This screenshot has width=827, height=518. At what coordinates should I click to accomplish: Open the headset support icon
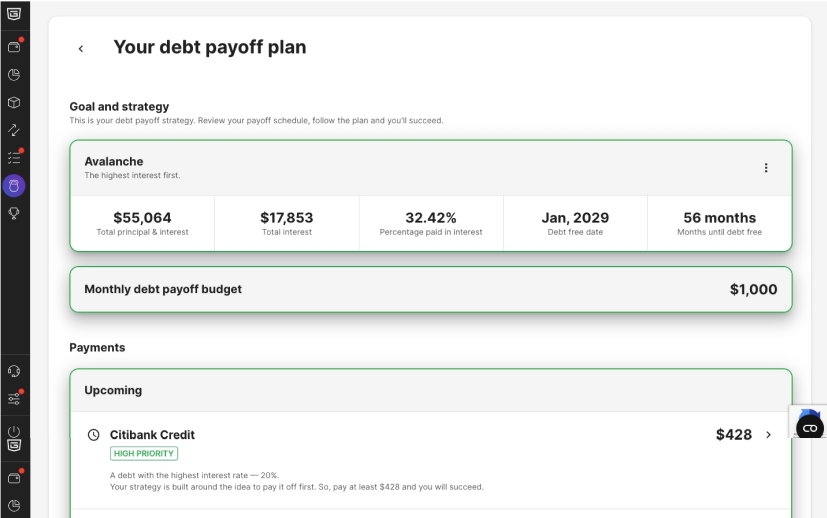(x=14, y=371)
